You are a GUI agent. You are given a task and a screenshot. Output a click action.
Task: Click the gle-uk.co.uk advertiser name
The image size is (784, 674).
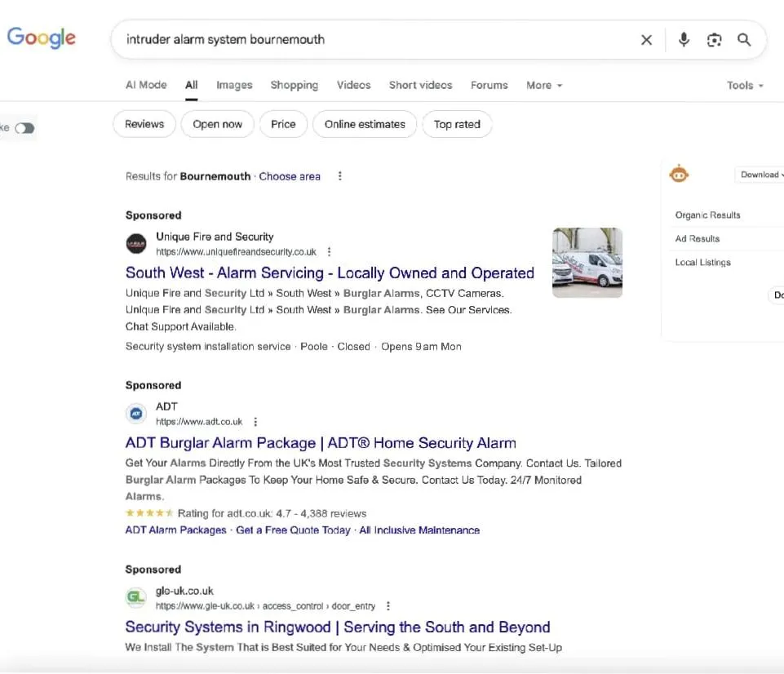[184, 591]
